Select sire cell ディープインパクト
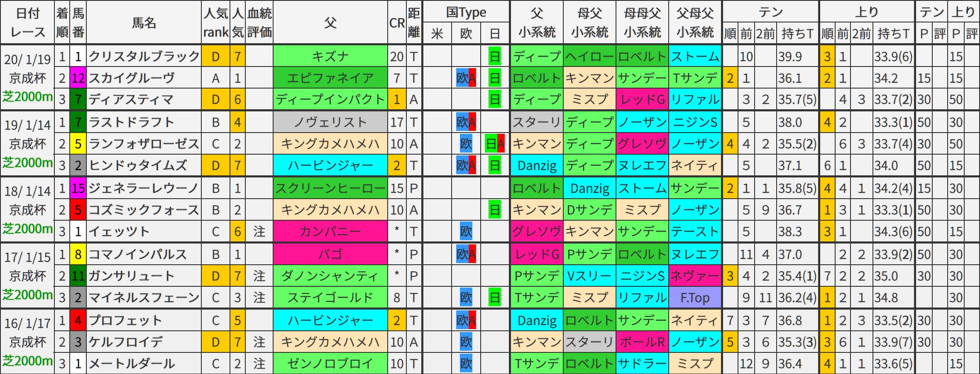Image resolution: width=980 pixels, height=374 pixels. [x=330, y=99]
